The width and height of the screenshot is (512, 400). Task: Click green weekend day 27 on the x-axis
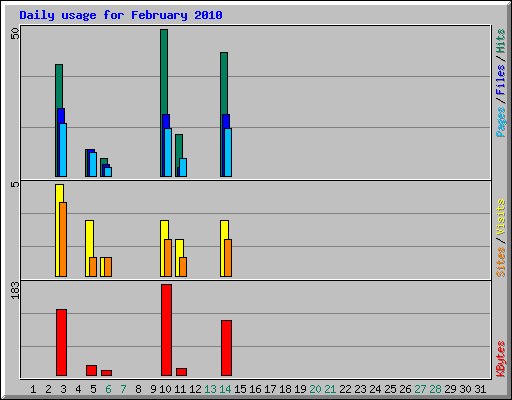(x=420, y=389)
